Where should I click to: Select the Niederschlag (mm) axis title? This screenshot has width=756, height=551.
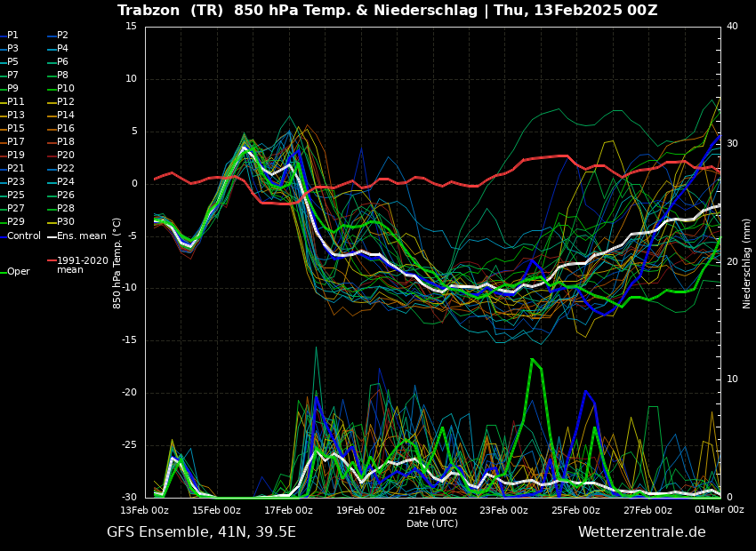(746, 263)
